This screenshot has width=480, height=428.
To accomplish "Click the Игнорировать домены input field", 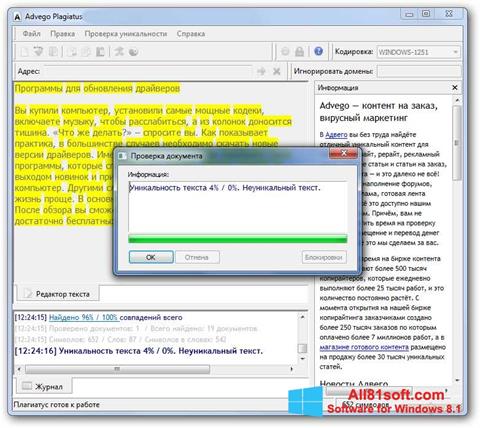I will pyautogui.click(x=419, y=71).
